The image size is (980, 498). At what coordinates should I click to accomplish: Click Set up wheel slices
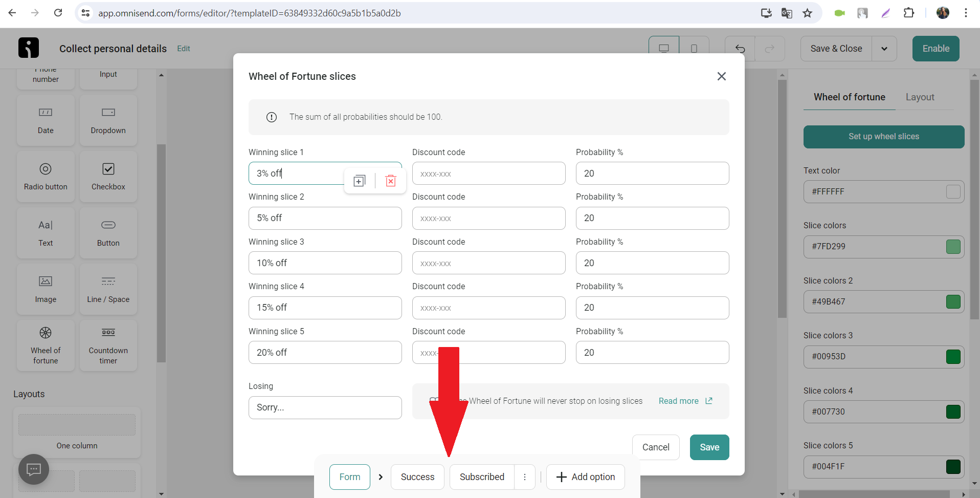[x=884, y=137]
